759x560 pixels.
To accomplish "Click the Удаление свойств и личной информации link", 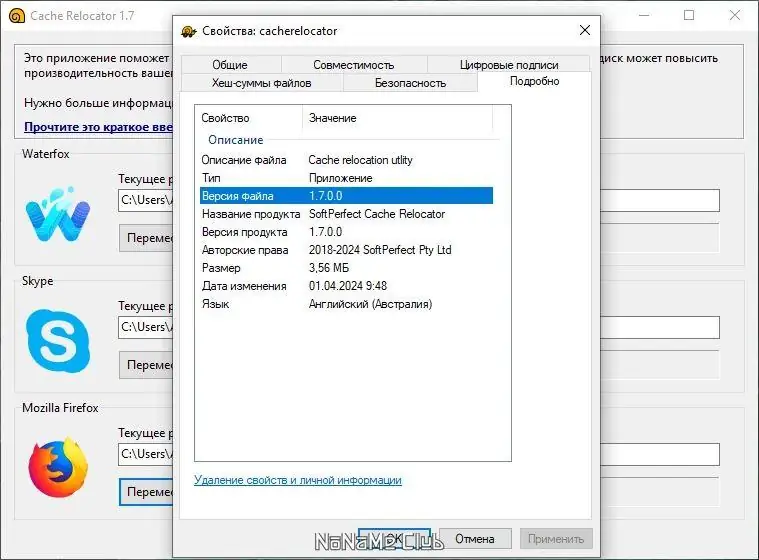I will 298,480.
